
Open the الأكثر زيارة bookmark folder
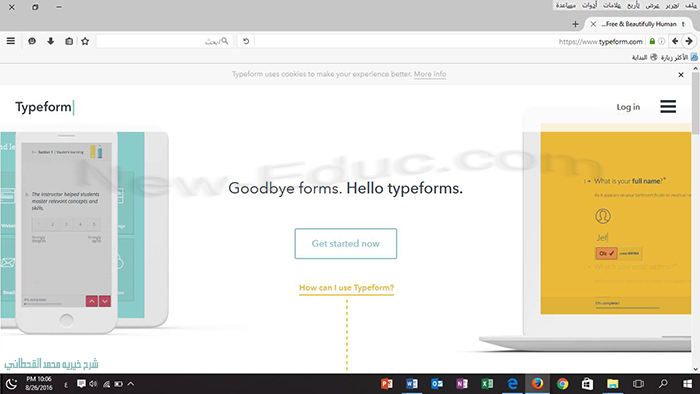coord(679,57)
